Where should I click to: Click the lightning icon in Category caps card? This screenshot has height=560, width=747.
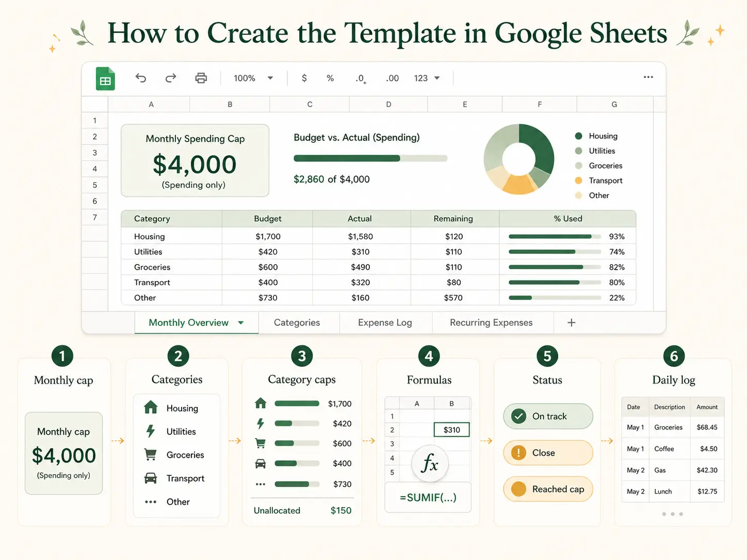tap(261, 423)
